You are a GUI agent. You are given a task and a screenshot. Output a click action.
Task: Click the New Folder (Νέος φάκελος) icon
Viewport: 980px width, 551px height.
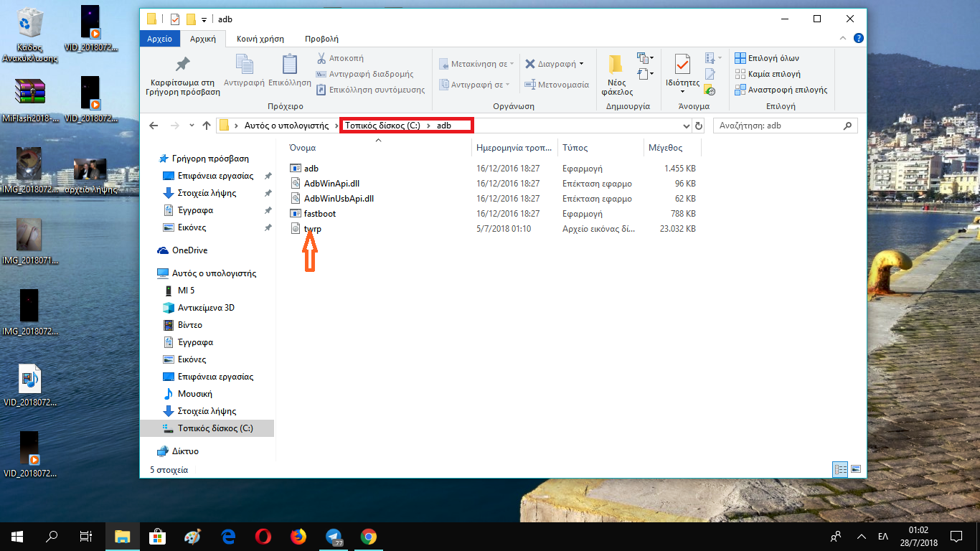(x=616, y=65)
